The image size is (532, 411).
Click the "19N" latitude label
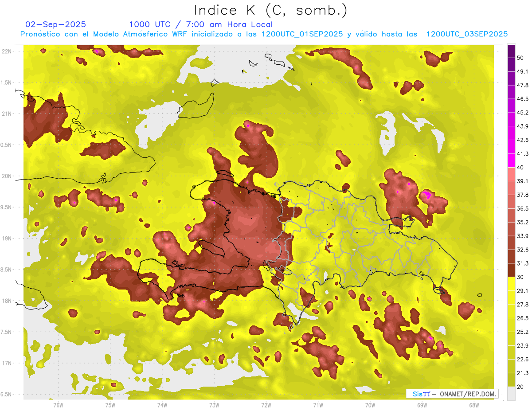coord(7,238)
